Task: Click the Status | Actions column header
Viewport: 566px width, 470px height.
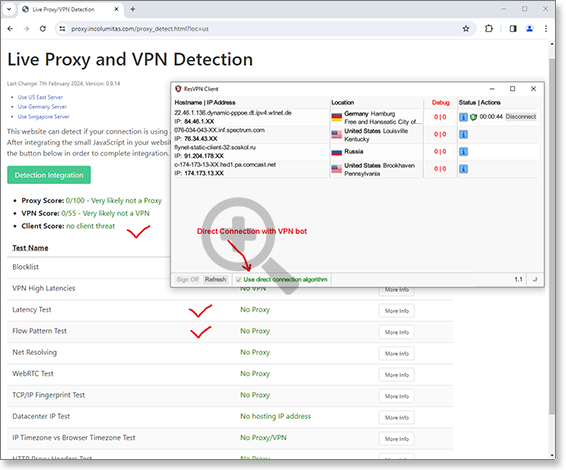Action: [x=479, y=103]
